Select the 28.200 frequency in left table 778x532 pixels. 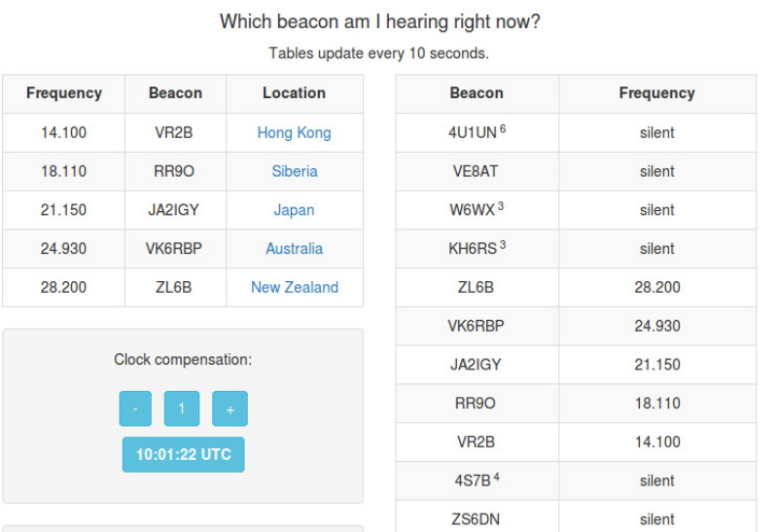coord(64,288)
